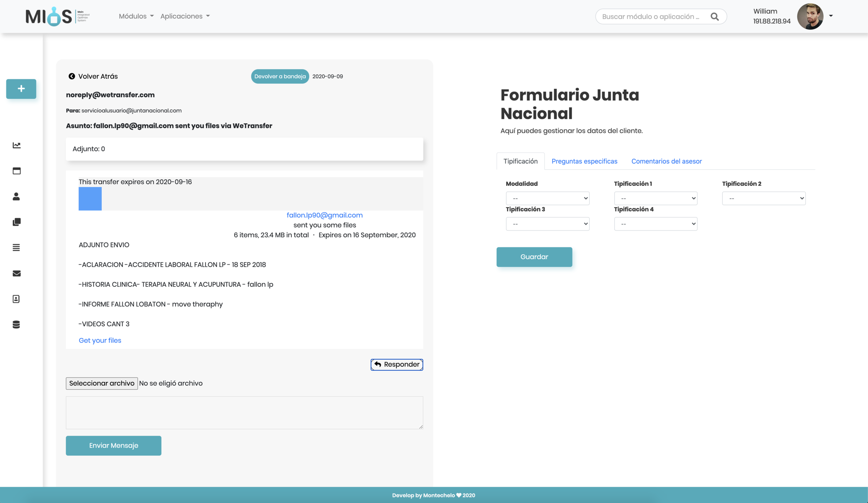This screenshot has height=503, width=868.
Task: Open the Tipificación 1 dropdown
Action: point(655,198)
